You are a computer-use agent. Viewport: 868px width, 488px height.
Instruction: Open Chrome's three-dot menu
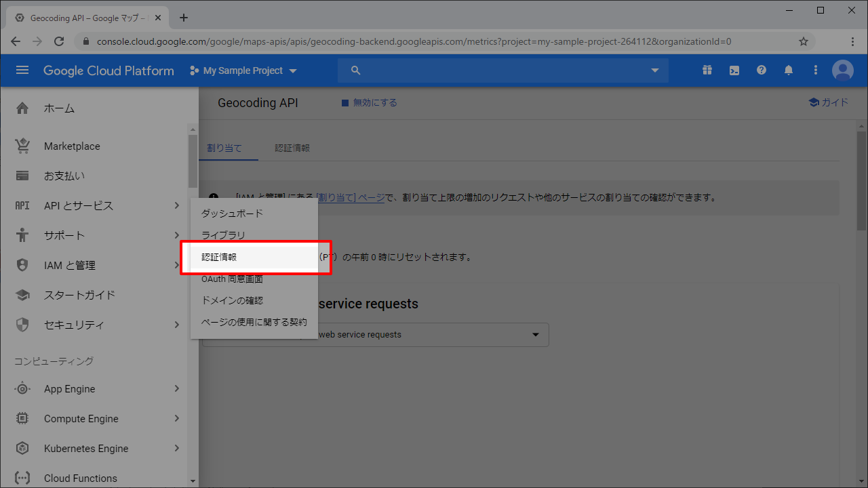coord(852,41)
